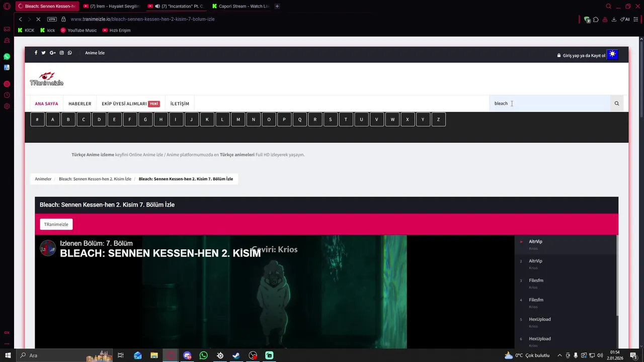Click the video player channel avatar
Image resolution: width=644 pixels, height=362 pixels.
click(x=48, y=248)
